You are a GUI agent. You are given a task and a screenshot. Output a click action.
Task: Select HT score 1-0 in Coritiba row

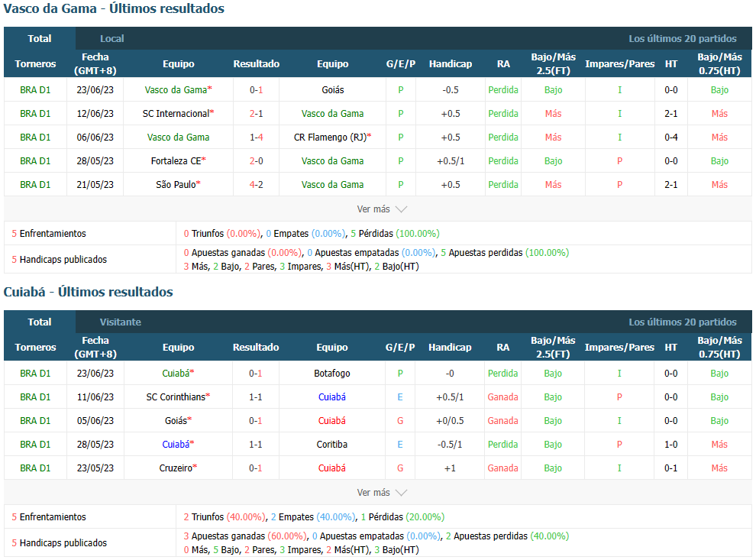pos(671,444)
